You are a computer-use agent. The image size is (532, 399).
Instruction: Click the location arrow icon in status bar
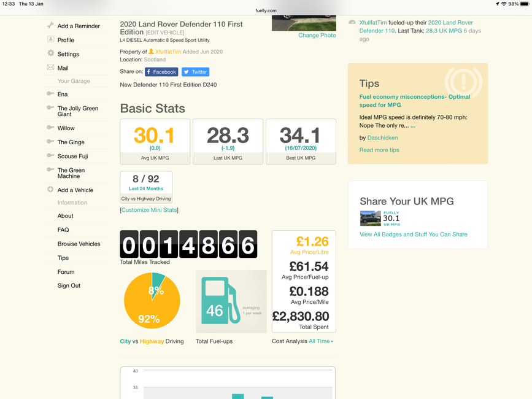498,4
